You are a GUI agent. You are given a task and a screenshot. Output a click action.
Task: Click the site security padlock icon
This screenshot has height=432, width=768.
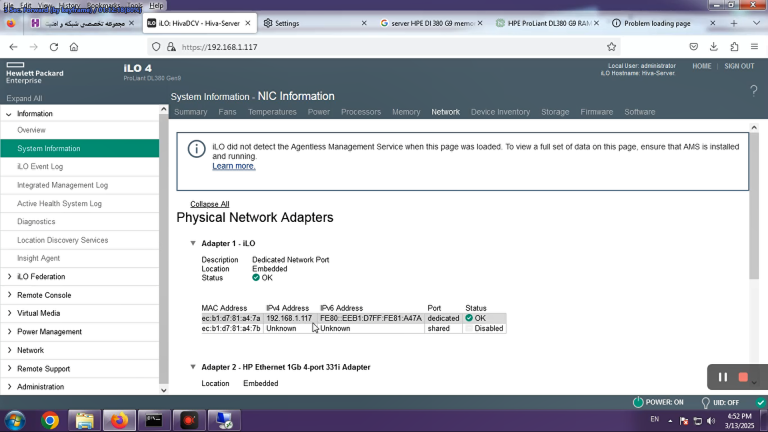(x=171, y=47)
